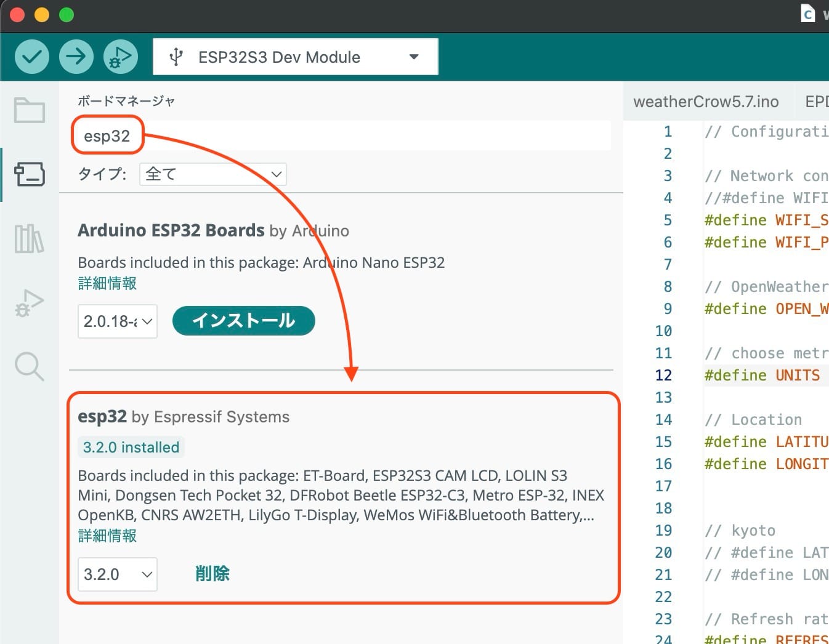Viewport: 829px width, 644px height.
Task: Click line number 12 in the editor gutter
Action: click(663, 376)
